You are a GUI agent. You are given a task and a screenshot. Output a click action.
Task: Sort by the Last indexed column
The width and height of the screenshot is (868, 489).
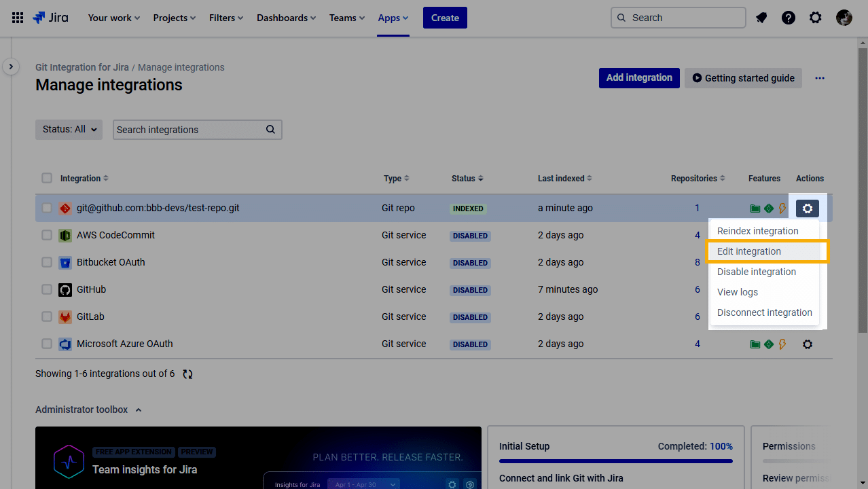pos(565,179)
